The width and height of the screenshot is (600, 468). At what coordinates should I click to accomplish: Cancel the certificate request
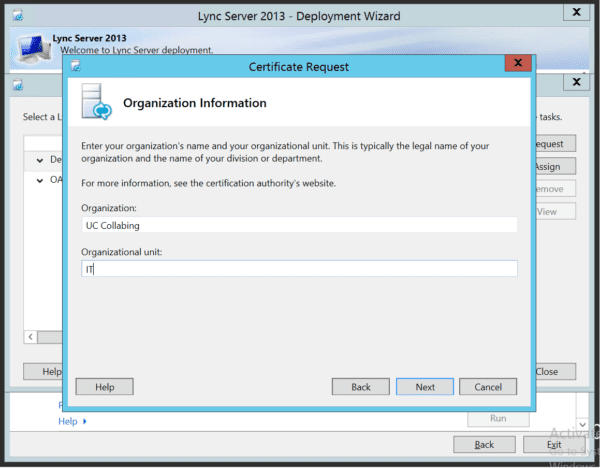(488, 387)
